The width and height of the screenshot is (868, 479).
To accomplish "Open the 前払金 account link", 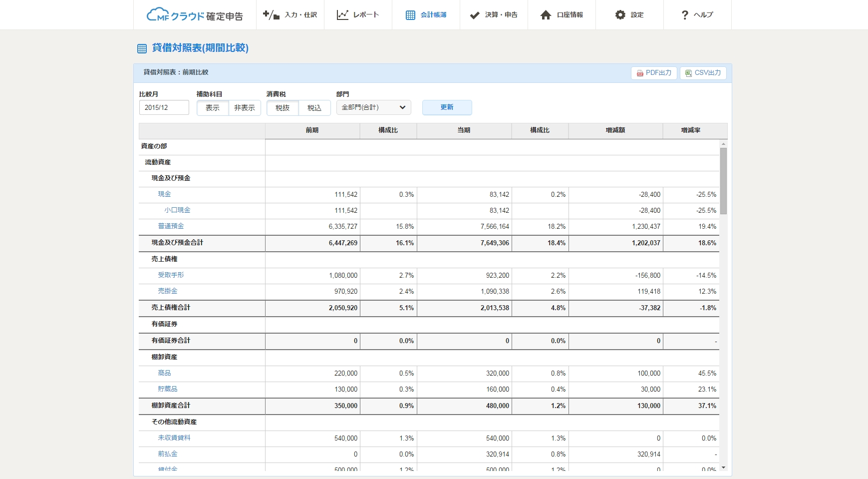I will point(168,454).
